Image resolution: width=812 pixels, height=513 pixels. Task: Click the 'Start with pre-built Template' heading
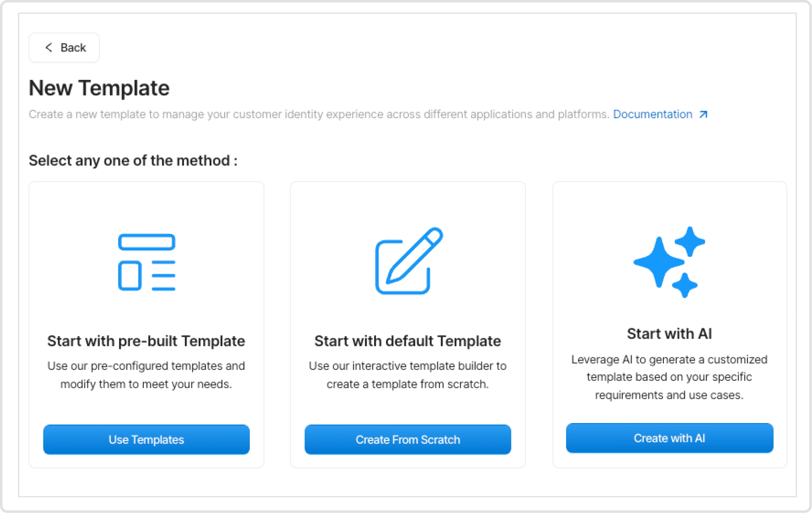coord(146,341)
